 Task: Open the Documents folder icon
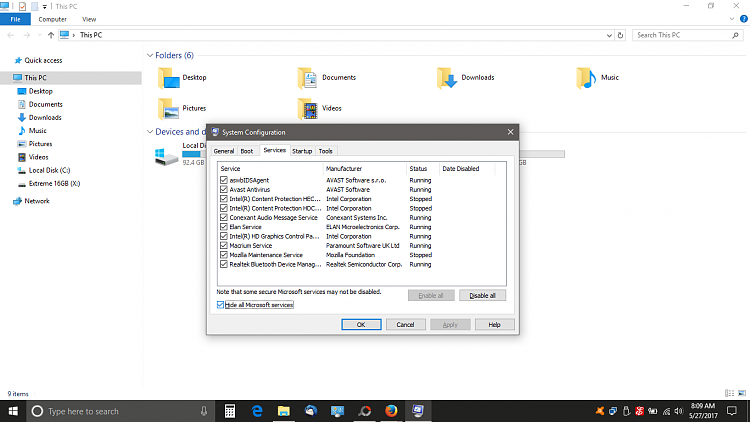click(308, 78)
